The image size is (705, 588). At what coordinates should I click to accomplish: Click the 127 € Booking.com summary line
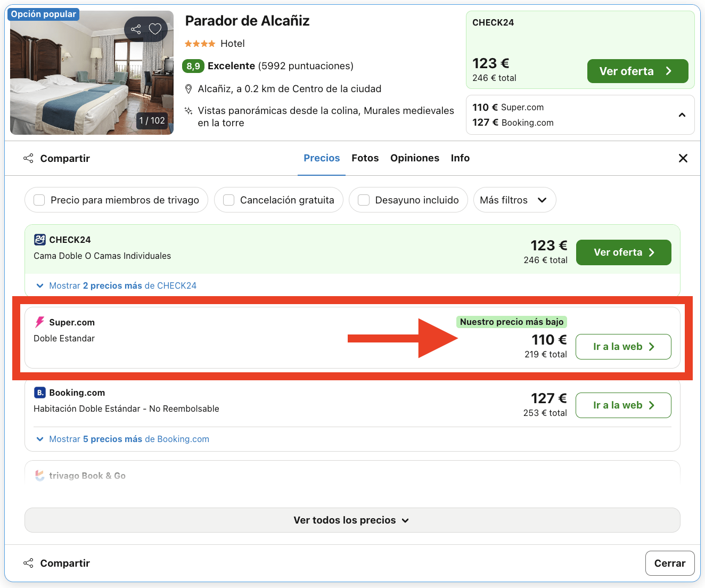513,123
